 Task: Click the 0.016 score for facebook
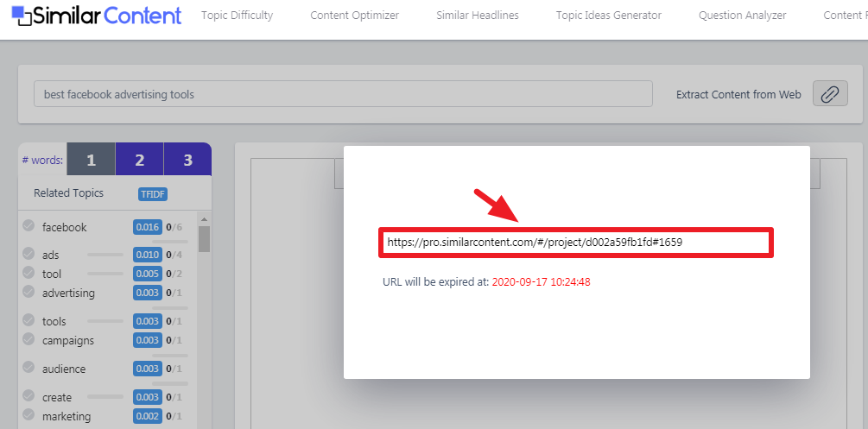pos(147,227)
